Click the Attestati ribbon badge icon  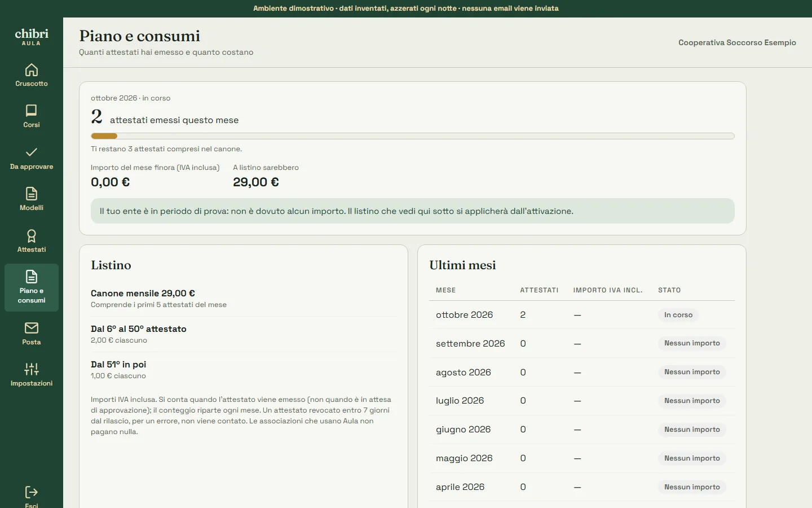point(32,235)
